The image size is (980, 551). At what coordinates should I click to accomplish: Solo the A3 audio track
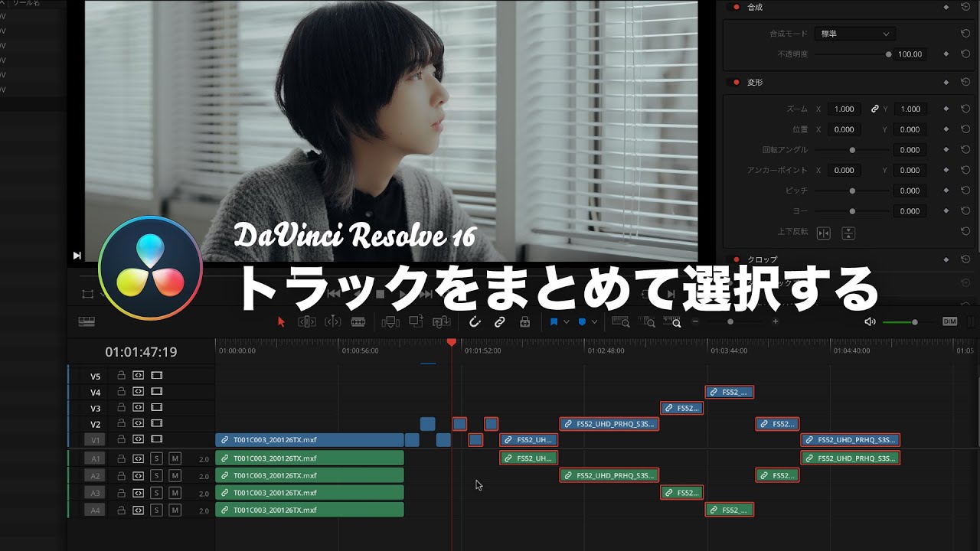point(157,493)
